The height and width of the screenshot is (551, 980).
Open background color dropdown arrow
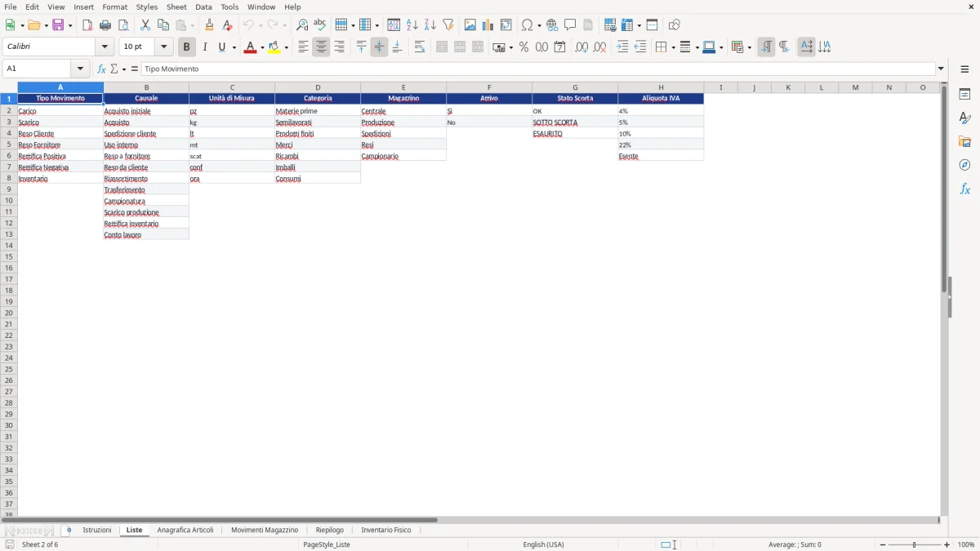[x=286, y=47]
